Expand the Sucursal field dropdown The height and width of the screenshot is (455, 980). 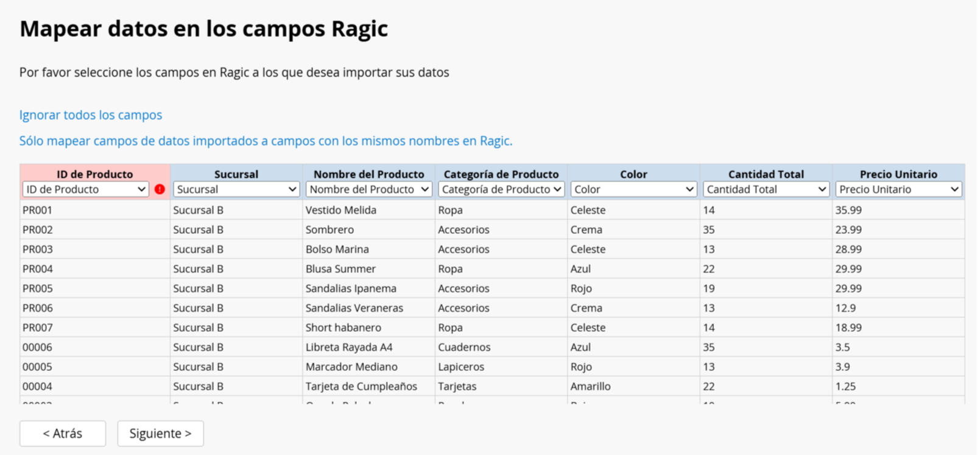(x=236, y=189)
